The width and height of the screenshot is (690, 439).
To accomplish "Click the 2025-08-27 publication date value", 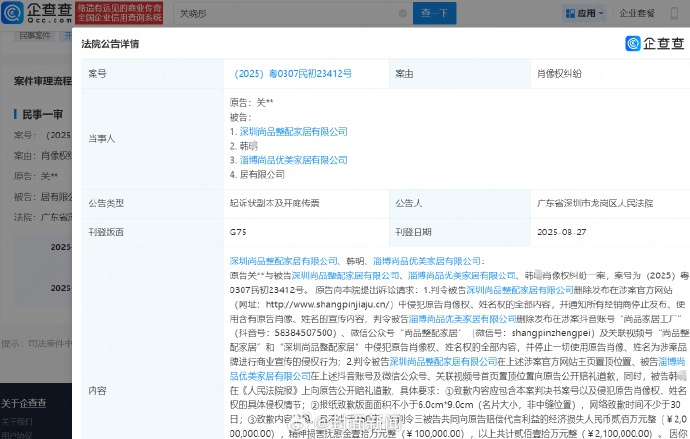I will click(x=562, y=232).
